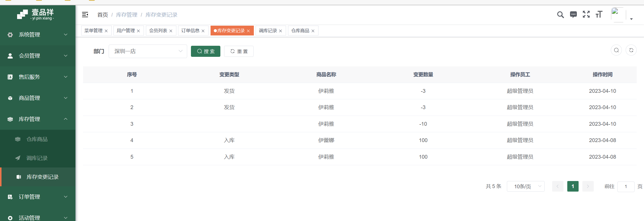Expand the 系统管理 menu chevron
Viewport: 644px width, 221px height.
(66, 35)
